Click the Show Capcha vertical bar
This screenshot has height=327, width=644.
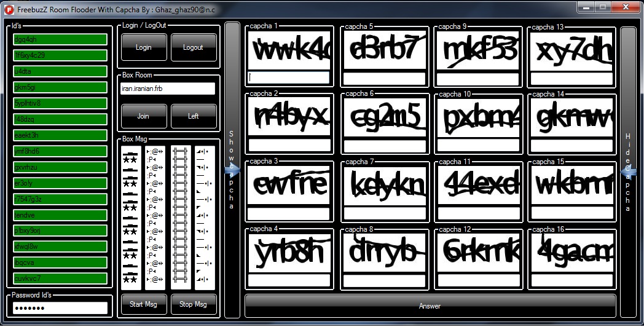click(x=232, y=170)
